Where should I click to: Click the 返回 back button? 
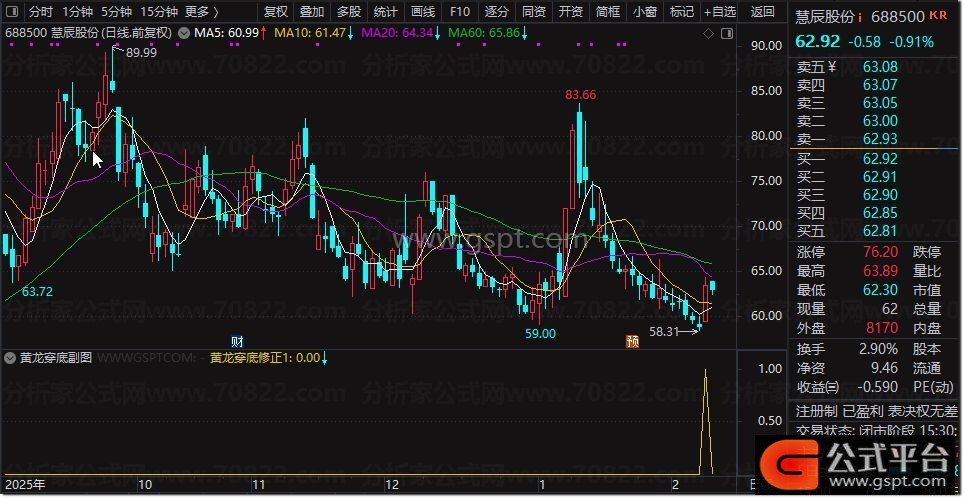point(762,12)
